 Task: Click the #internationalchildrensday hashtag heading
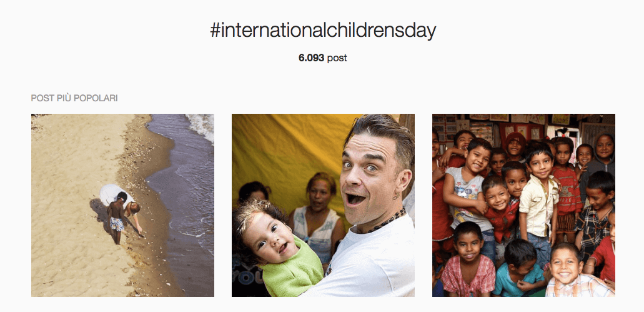tap(323, 31)
